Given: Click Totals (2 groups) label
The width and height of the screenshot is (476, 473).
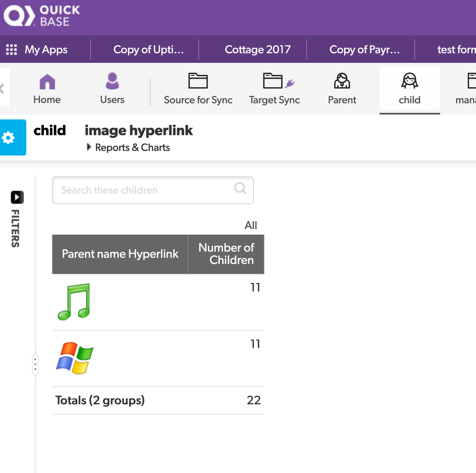Looking at the screenshot, I should tap(100, 401).
